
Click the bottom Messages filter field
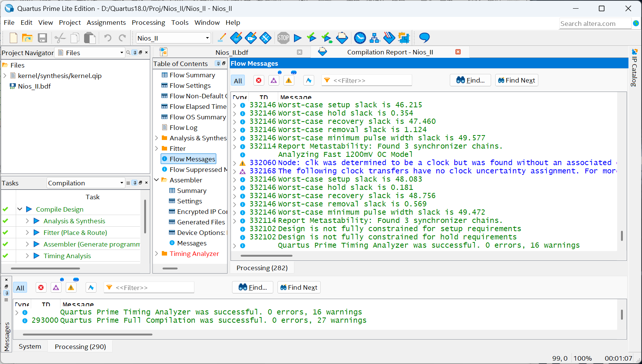tap(149, 287)
